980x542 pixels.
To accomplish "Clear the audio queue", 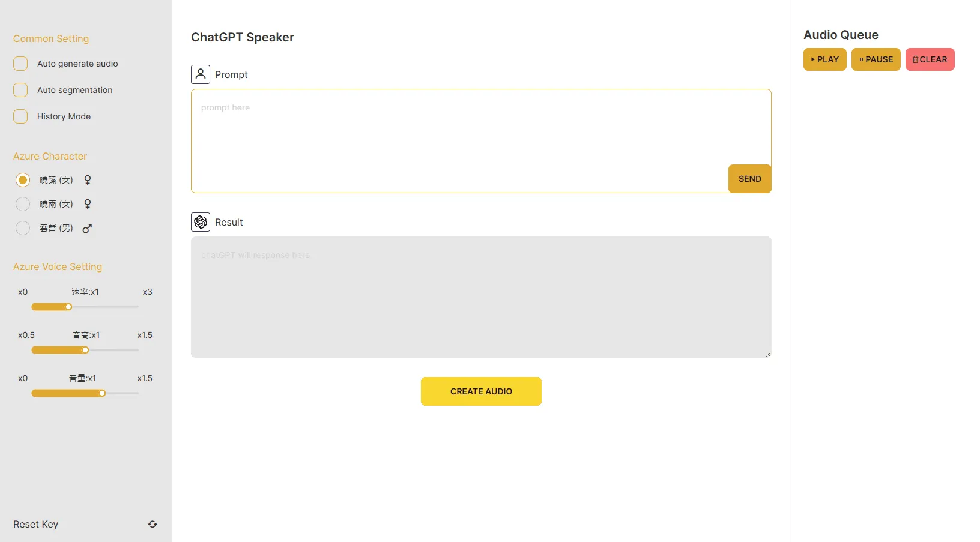I will [x=930, y=59].
